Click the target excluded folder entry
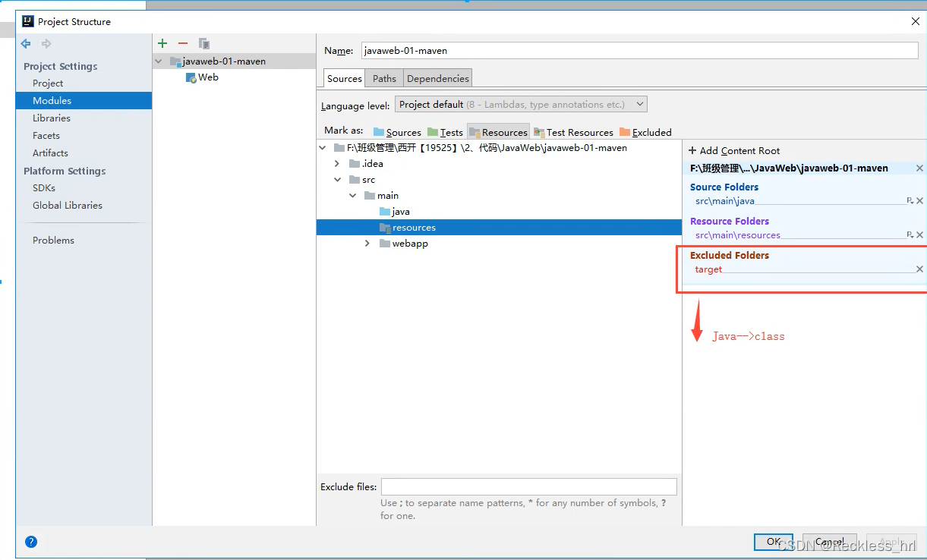 click(708, 269)
